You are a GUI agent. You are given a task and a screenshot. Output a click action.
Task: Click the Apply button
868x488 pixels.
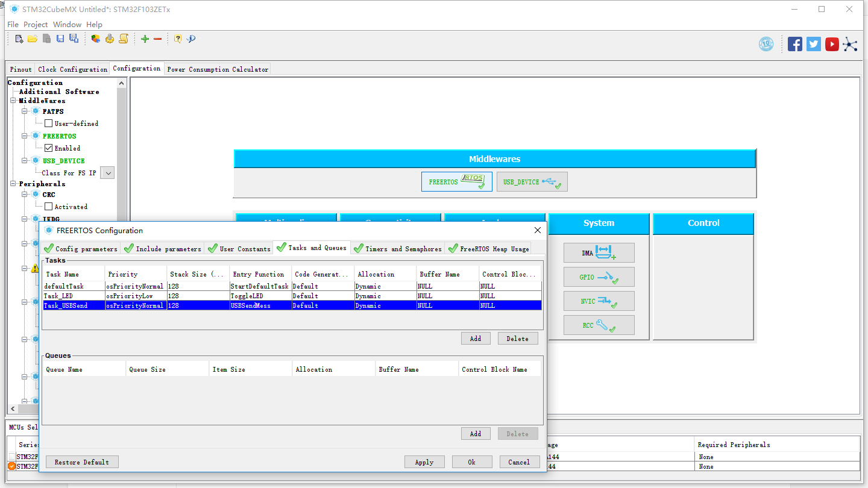pyautogui.click(x=424, y=462)
